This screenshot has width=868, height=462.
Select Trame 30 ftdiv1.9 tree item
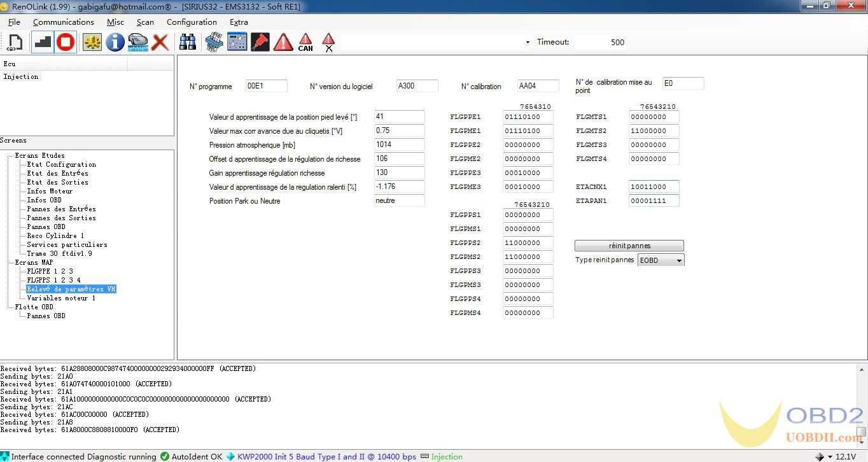(x=59, y=253)
